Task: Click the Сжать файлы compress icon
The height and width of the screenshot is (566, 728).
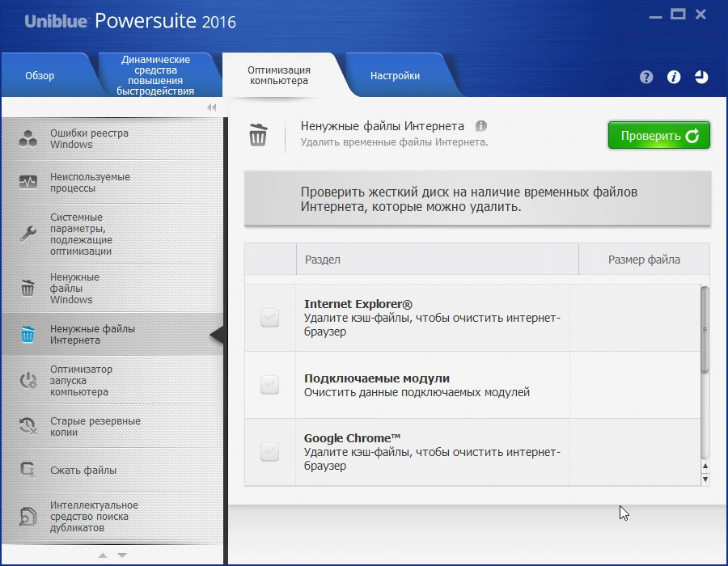Action: pyautogui.click(x=28, y=470)
